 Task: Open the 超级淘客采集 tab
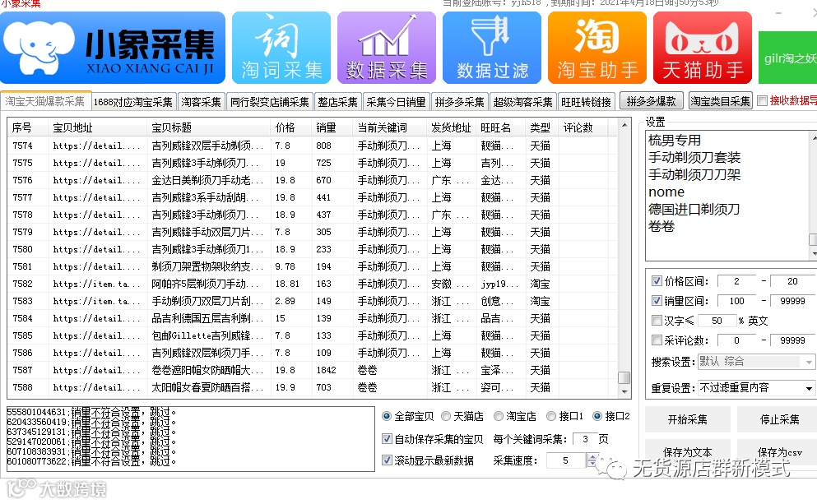click(x=522, y=102)
